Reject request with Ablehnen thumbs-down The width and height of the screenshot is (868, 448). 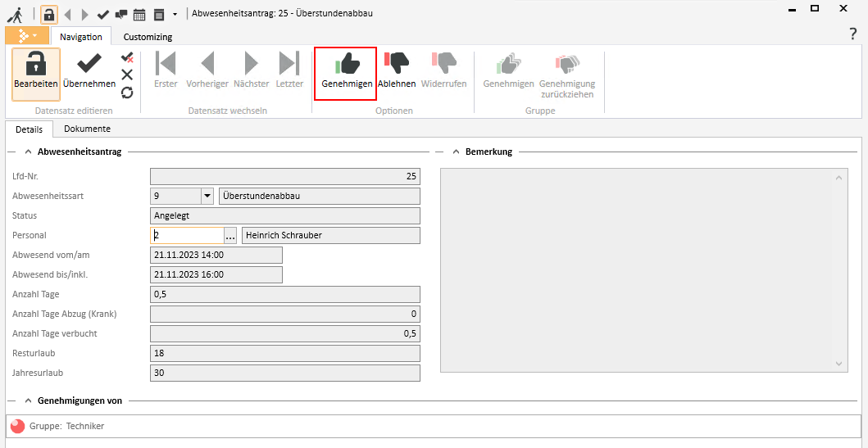[397, 70]
